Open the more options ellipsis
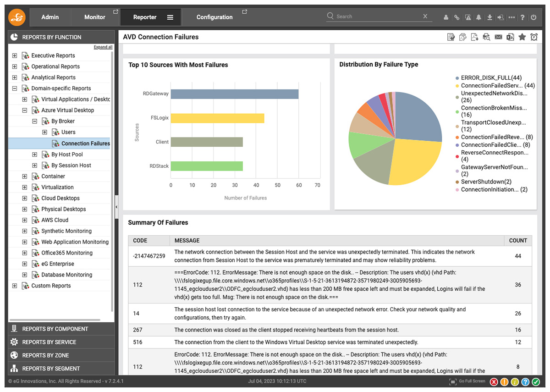Screen dimensions: 550x392 pos(511,17)
